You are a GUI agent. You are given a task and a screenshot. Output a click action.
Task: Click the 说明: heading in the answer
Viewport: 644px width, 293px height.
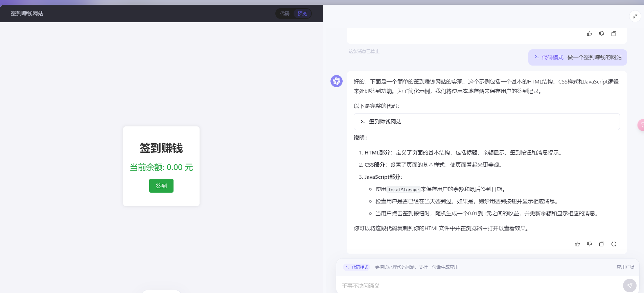point(361,138)
